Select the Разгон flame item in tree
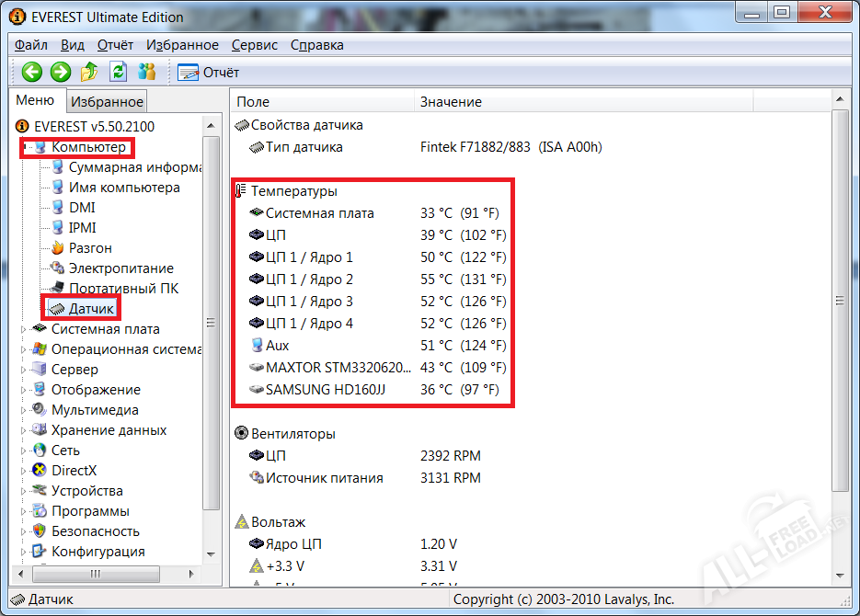Viewport: 860px width, 616px height. tap(90, 248)
